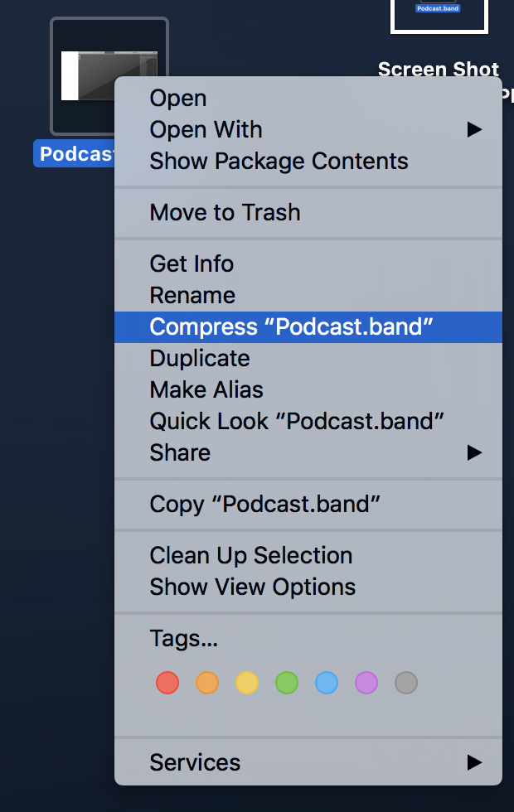
Task: Expand the Services submenu
Action: [308, 762]
